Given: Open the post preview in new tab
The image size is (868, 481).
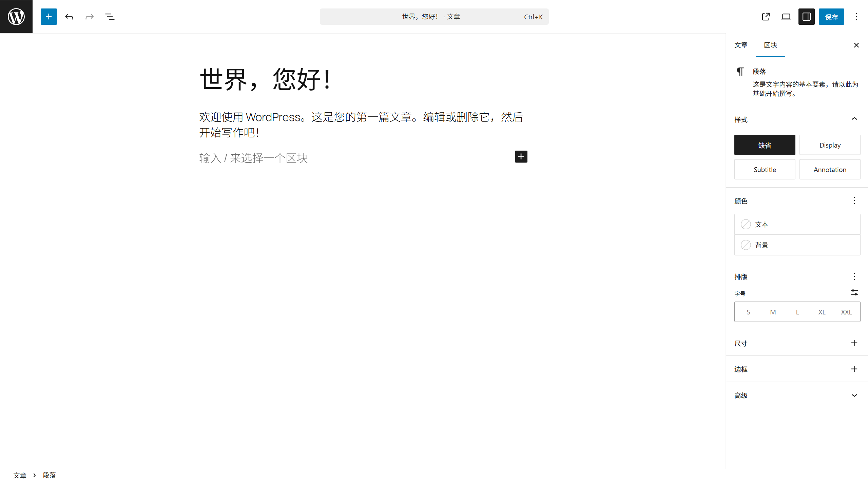Looking at the screenshot, I should (766, 16).
